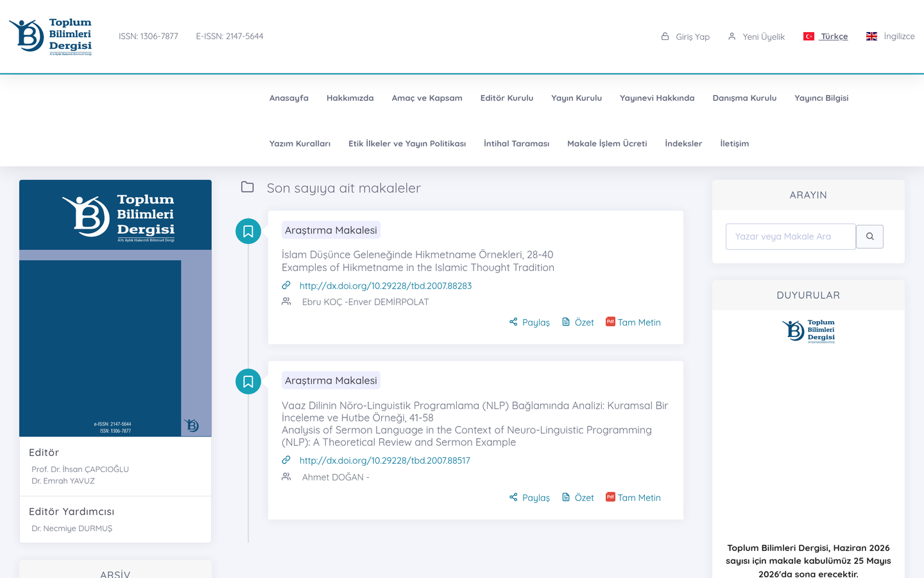Go to Amaç ve Kapsam
Viewport: 924px width, 578px height.
[x=427, y=98]
